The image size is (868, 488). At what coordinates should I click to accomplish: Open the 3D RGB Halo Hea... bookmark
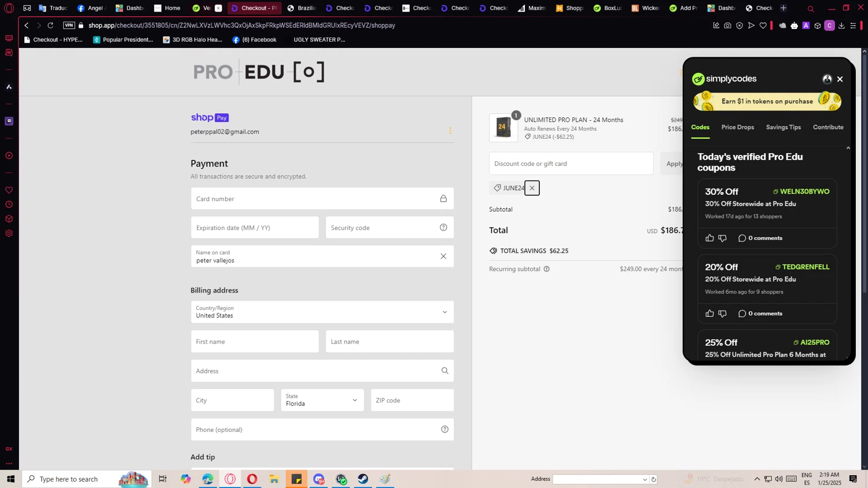point(193,40)
